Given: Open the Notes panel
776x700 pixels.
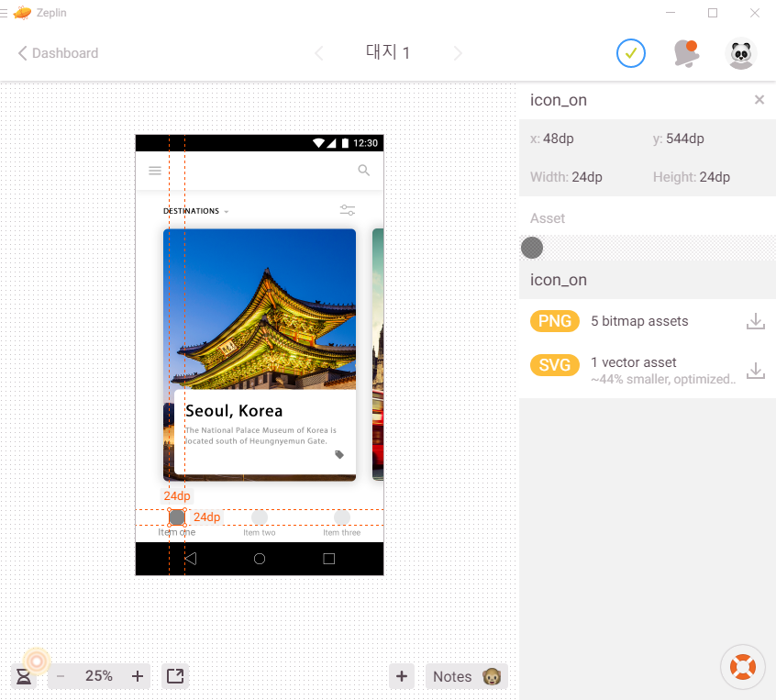Looking at the screenshot, I should click(x=467, y=676).
